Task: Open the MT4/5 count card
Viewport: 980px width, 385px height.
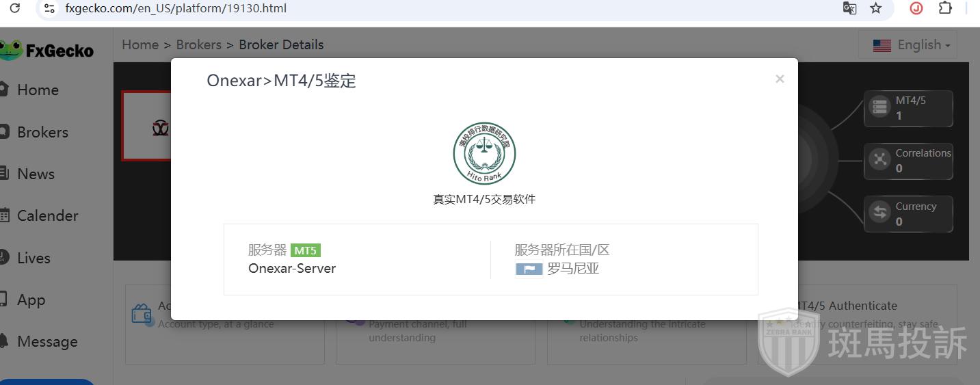Action: (x=908, y=108)
